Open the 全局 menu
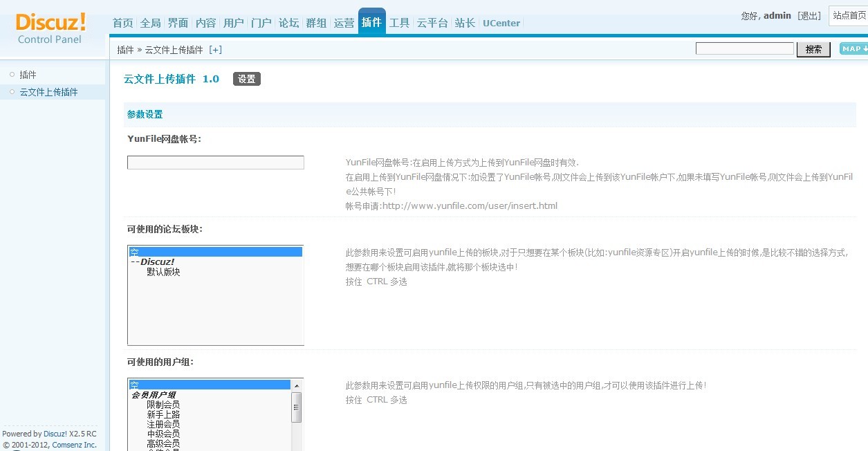 click(150, 23)
